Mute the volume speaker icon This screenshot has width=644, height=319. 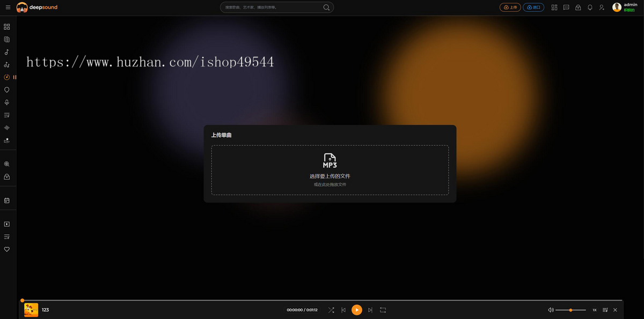(x=551, y=310)
